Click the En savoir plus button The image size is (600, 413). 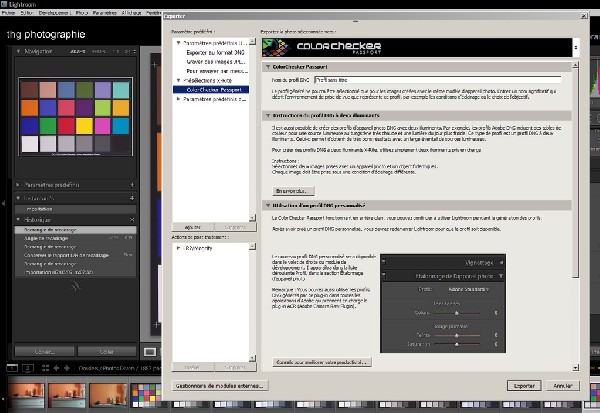click(293, 191)
